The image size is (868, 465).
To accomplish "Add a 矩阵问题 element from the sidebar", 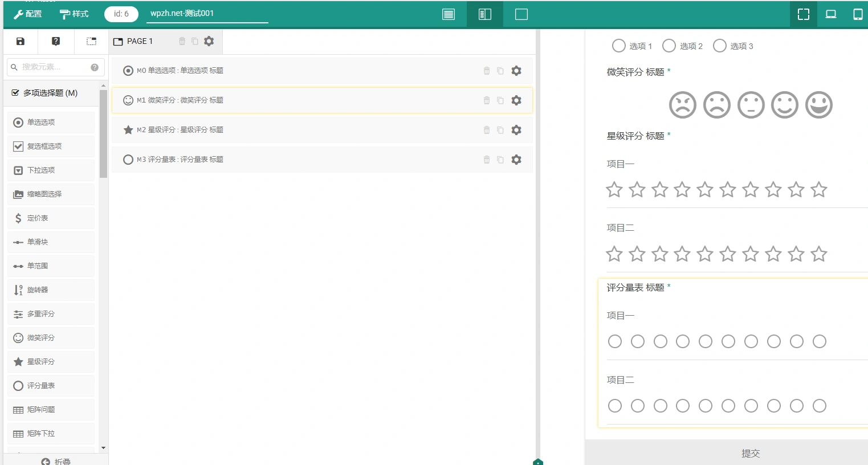I will point(51,409).
